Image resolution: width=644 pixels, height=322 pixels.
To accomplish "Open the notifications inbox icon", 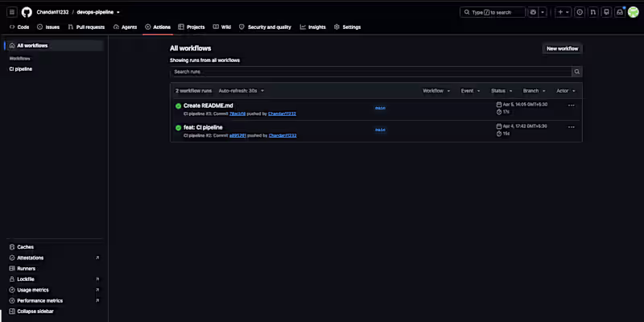I will pyautogui.click(x=620, y=12).
